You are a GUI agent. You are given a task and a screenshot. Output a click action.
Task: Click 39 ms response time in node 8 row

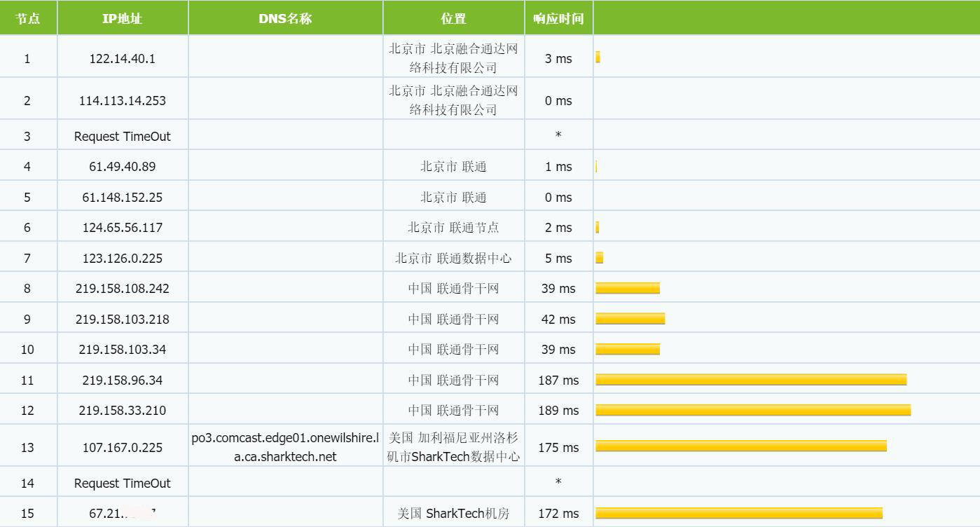tap(558, 289)
